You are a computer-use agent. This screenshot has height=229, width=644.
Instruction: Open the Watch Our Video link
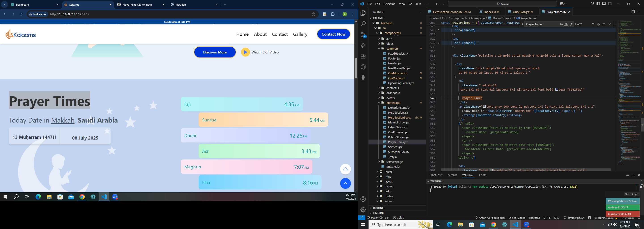pyautogui.click(x=265, y=52)
